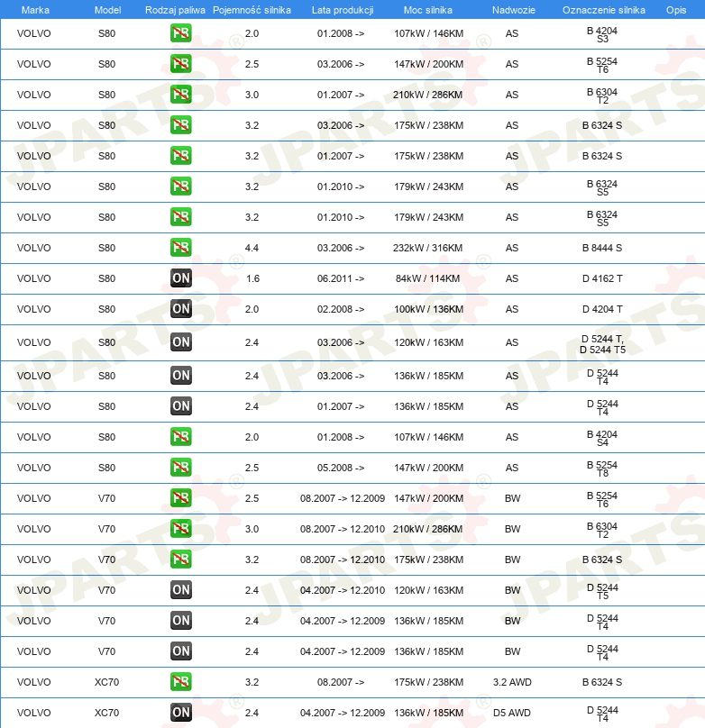
Task: Click the date range 08.2007 -> 12.2009
Action: (343, 498)
